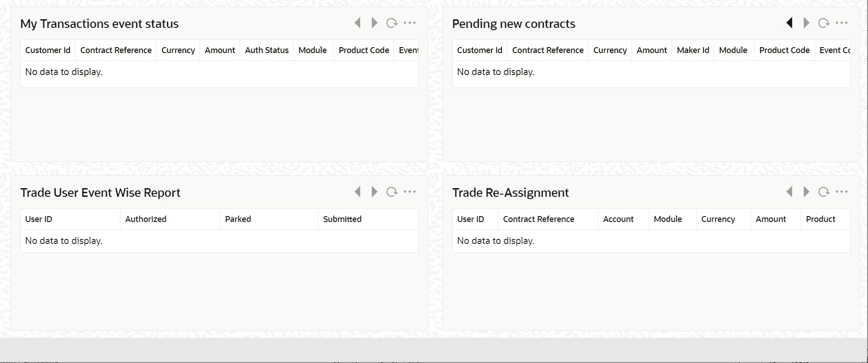Click the forward arrow on My Transactions event status

coord(375,22)
